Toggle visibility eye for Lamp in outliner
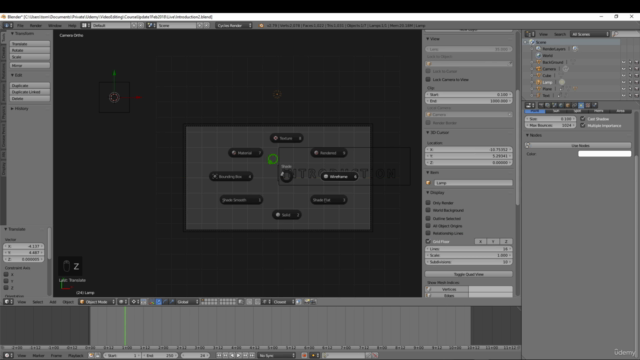The height and width of the screenshot is (360, 640). coord(624,82)
